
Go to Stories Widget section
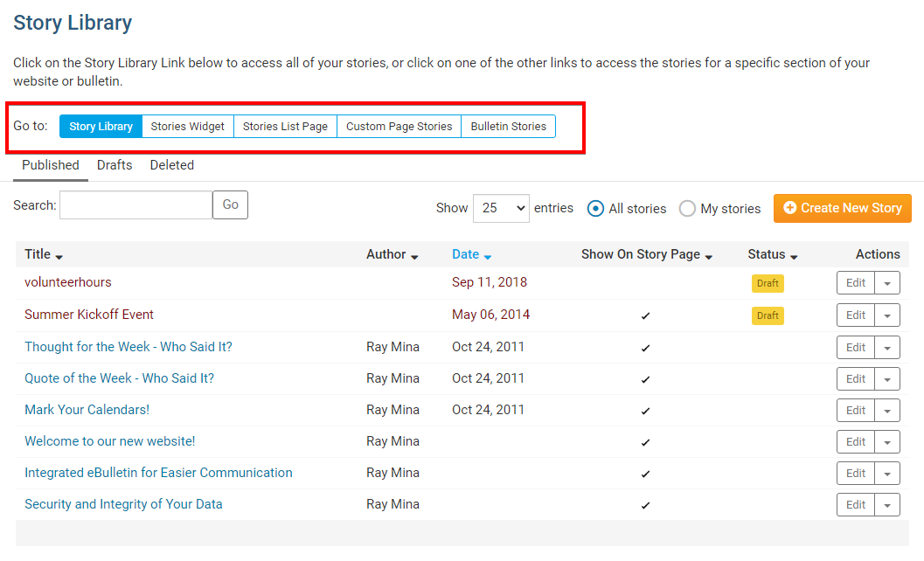[187, 127]
